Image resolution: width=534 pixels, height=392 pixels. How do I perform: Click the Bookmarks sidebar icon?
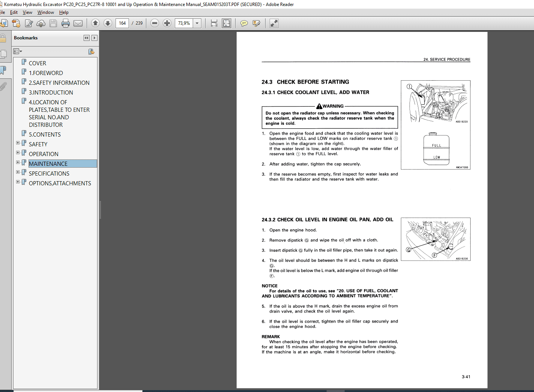(3, 70)
